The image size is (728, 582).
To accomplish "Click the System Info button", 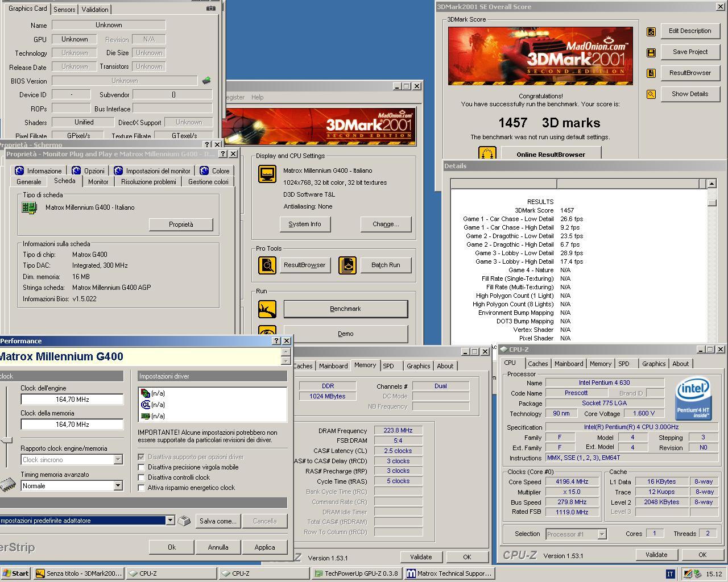I will pos(305,224).
